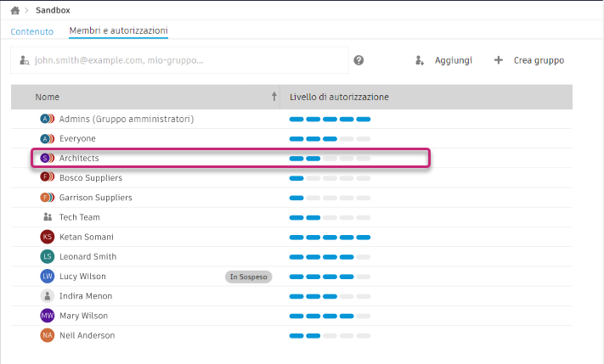
Task: Change permission level bar for Ketan Somani
Action: click(x=330, y=238)
